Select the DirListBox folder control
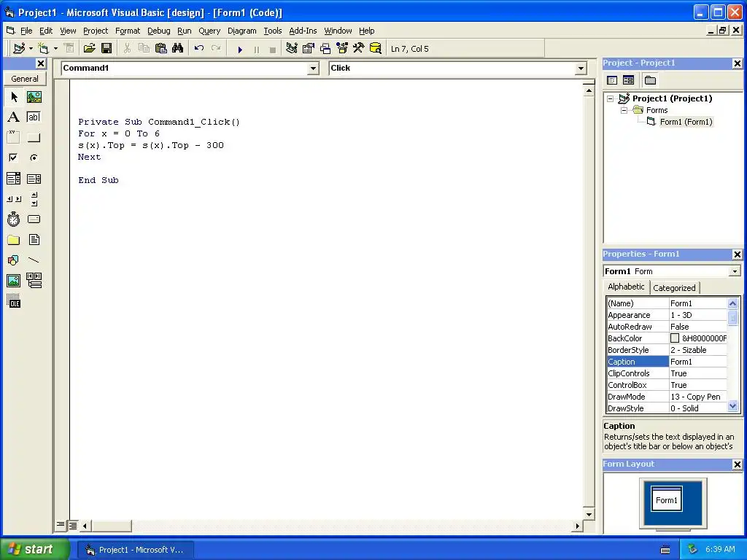Viewport: 747px width, 560px height. click(14, 239)
